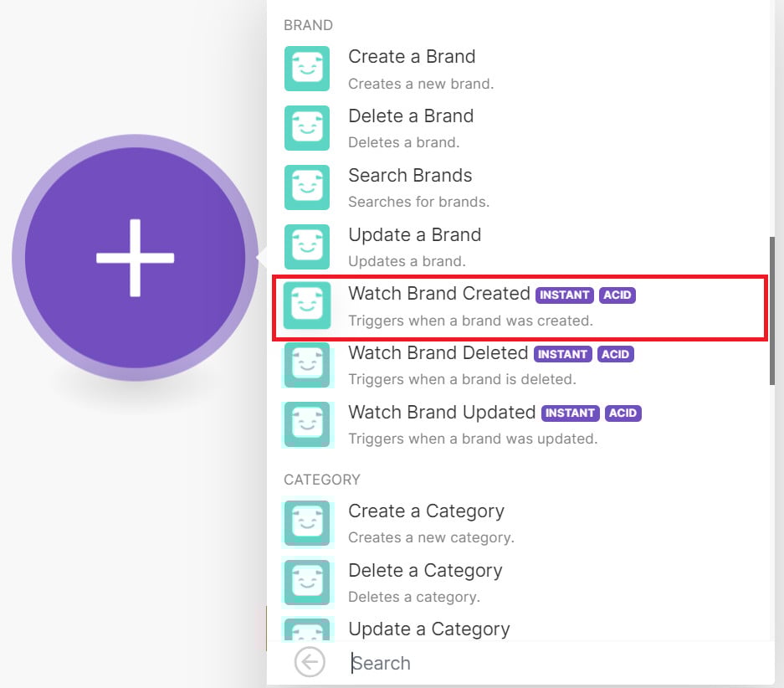784x688 pixels.
Task: Choose the Update a Brand title
Action: click(x=414, y=235)
